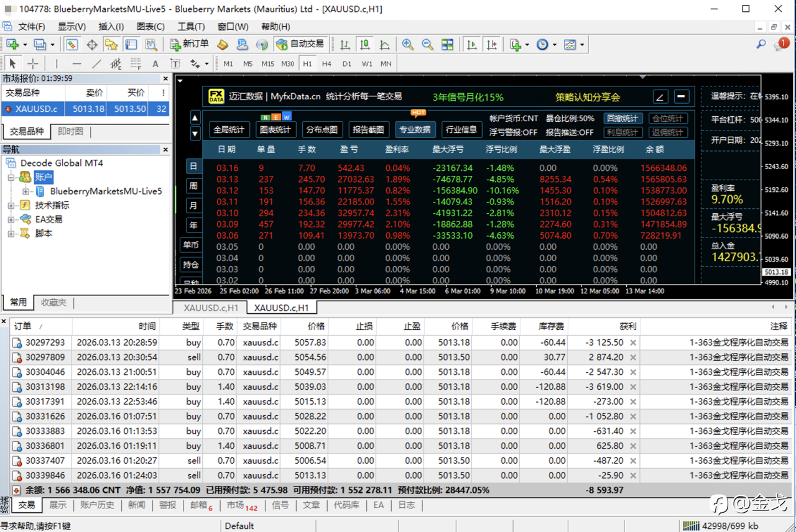Switch to 账户历史 tab in terminal
Viewport: 796px width, 532px height.
[97, 505]
